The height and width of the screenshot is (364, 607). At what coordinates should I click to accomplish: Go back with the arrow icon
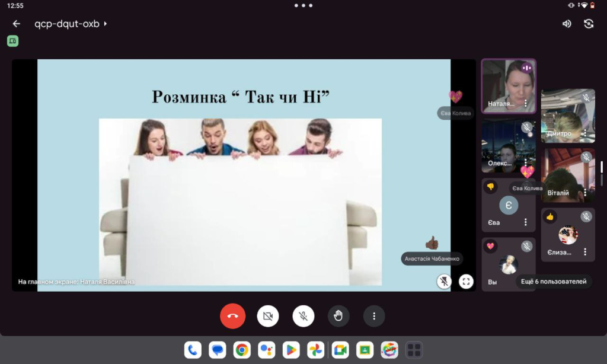coord(16,24)
